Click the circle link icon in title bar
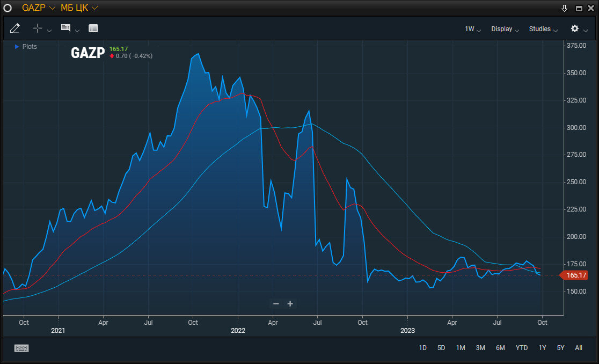The image size is (599, 364). click(8, 8)
